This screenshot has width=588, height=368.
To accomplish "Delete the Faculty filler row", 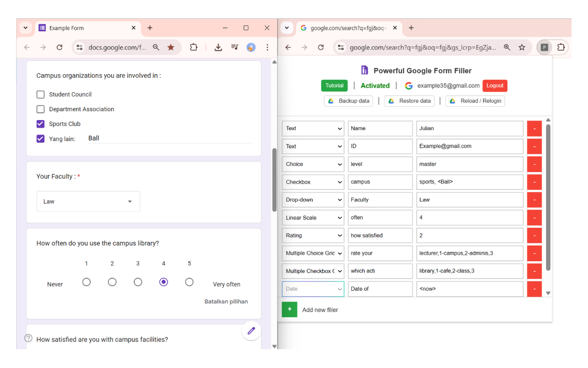I will tap(534, 200).
